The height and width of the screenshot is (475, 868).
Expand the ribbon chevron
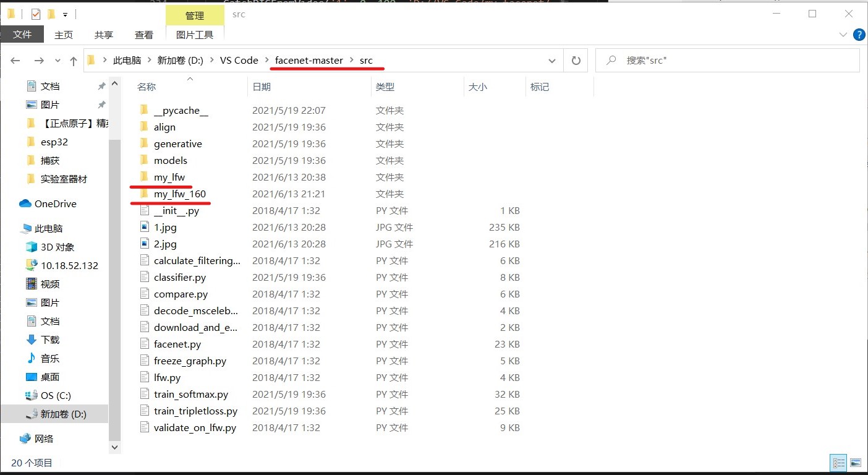click(x=845, y=35)
